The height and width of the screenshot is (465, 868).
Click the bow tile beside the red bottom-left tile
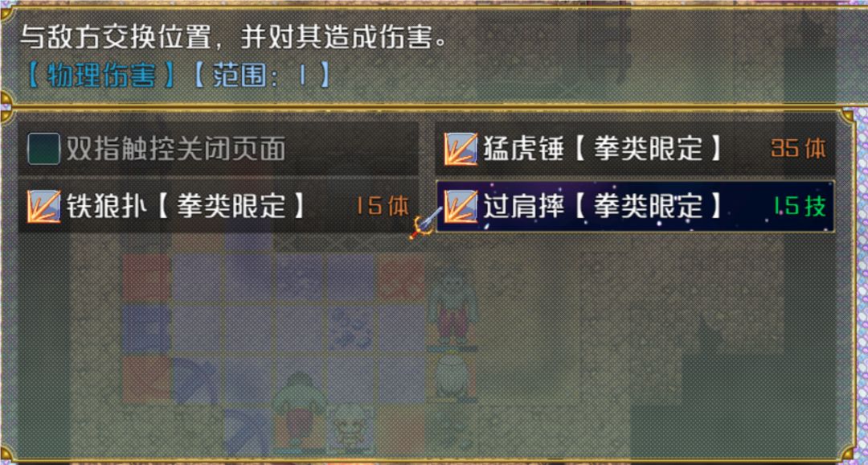click(196, 380)
